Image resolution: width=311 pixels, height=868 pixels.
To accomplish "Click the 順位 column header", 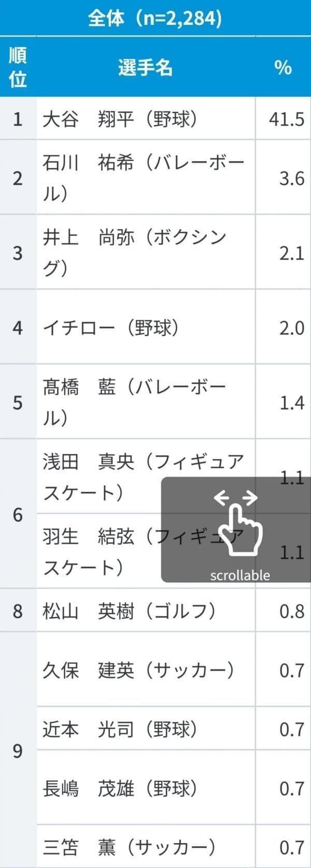I will (x=18, y=67).
